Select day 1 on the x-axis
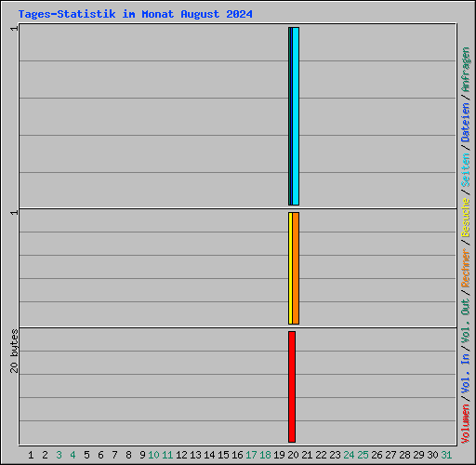This screenshot has height=465, width=476. (31, 455)
